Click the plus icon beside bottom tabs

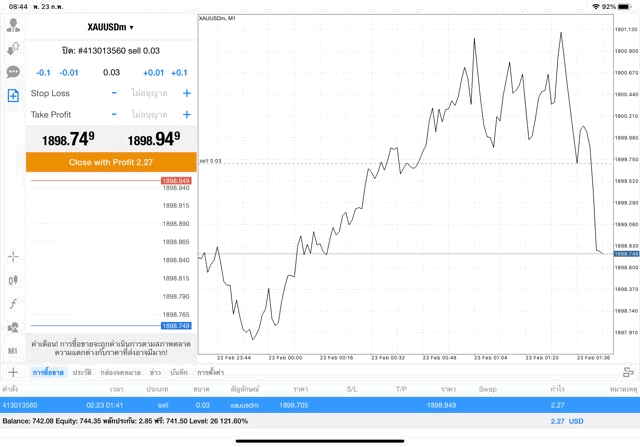pos(13,372)
